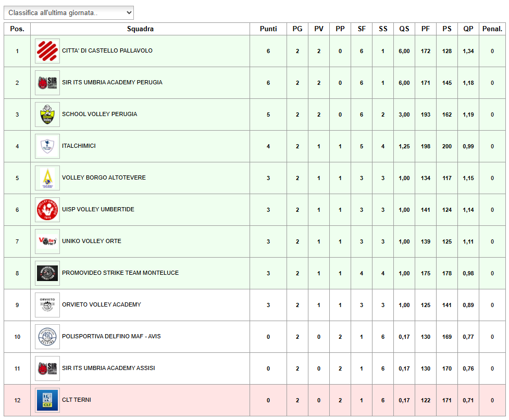Click the Orvieto Volley Academy logo
The width and height of the screenshot is (509, 420).
pyautogui.click(x=47, y=305)
